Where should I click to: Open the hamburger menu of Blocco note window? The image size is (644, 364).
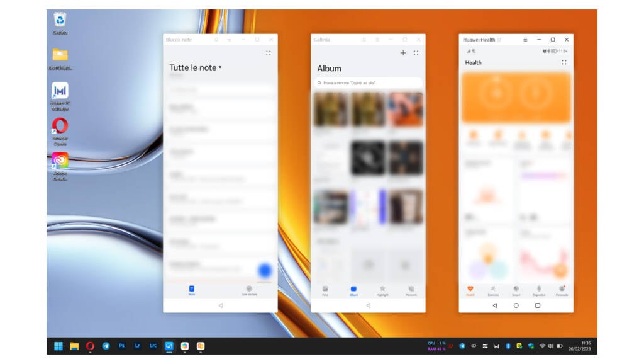229,40
